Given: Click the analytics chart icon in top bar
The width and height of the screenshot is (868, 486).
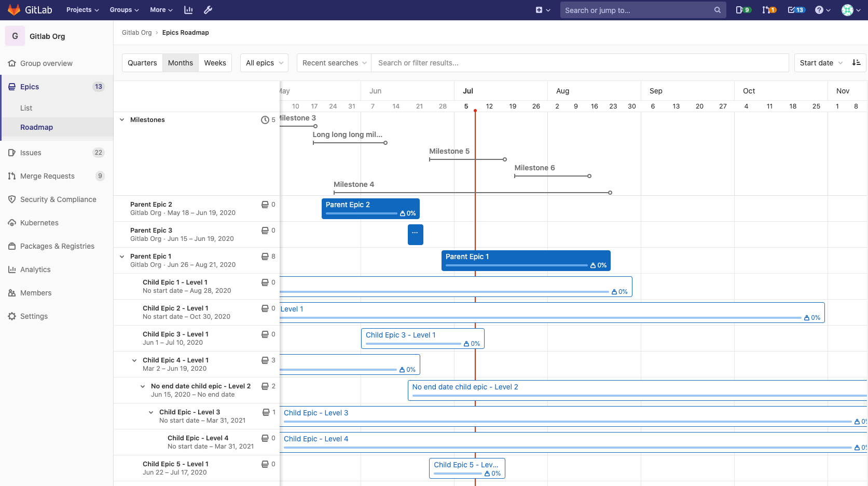Looking at the screenshot, I should 188,9.
